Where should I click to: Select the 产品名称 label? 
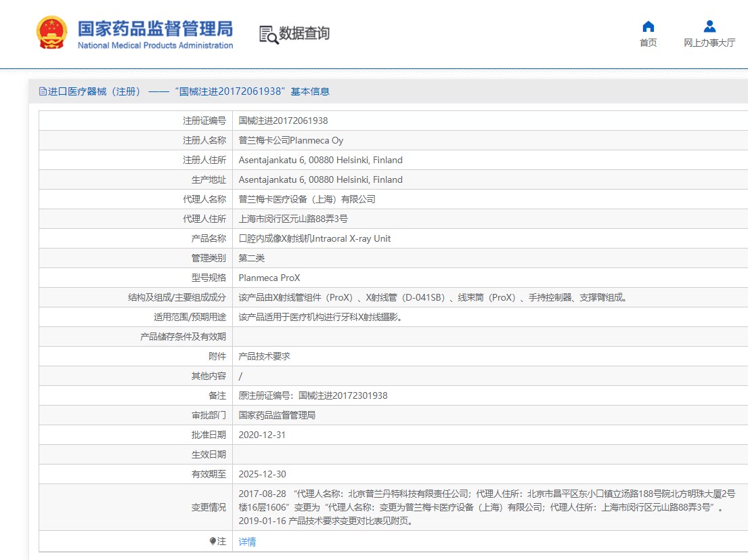[208, 238]
